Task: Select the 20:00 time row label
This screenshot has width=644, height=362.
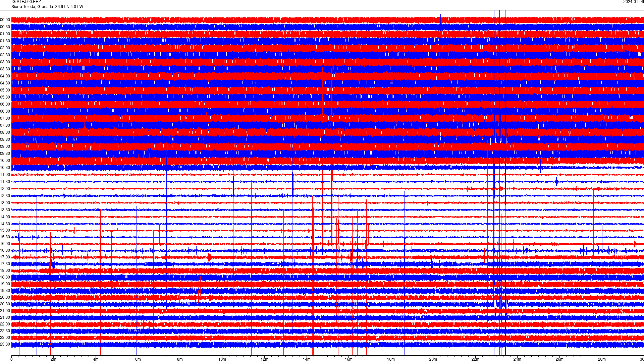Action: (x=5, y=297)
